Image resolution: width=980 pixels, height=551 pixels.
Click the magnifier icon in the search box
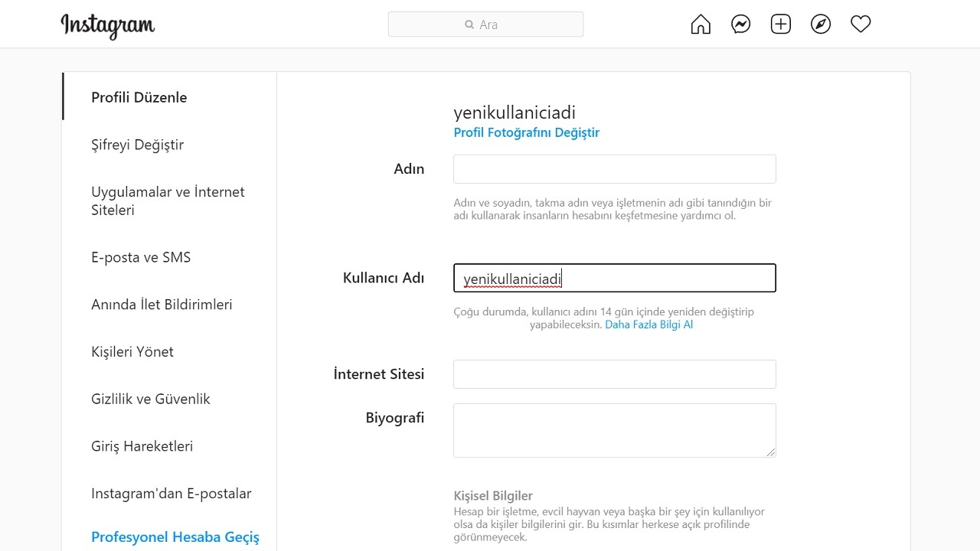pyautogui.click(x=469, y=24)
